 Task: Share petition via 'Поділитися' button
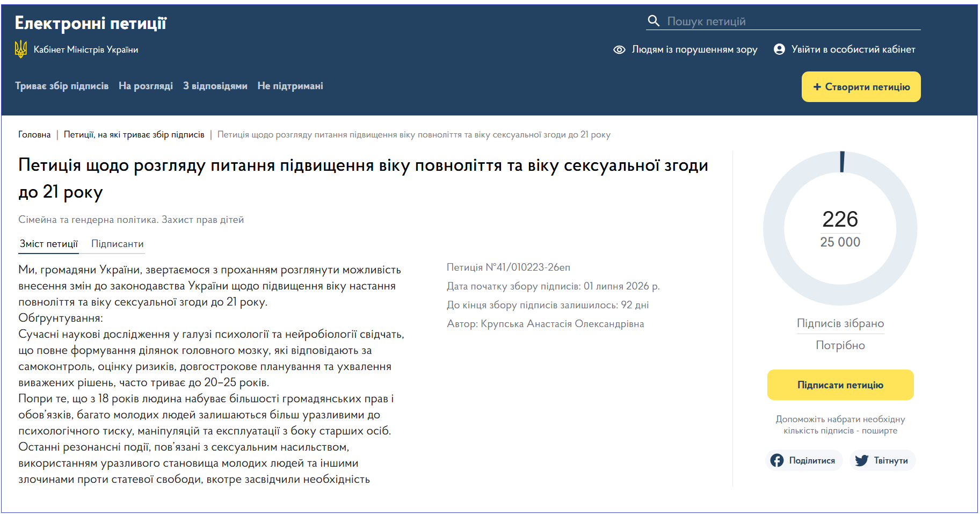[804, 460]
